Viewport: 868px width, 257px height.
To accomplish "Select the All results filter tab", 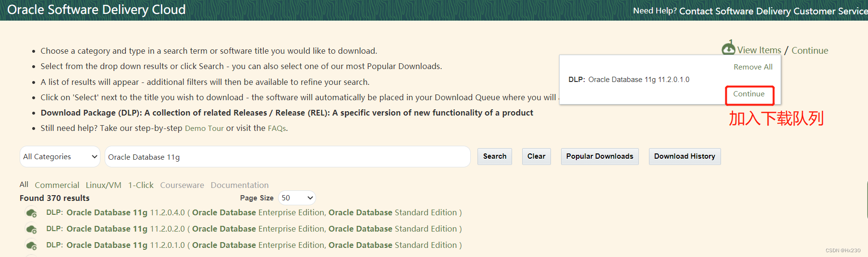I will (x=24, y=185).
